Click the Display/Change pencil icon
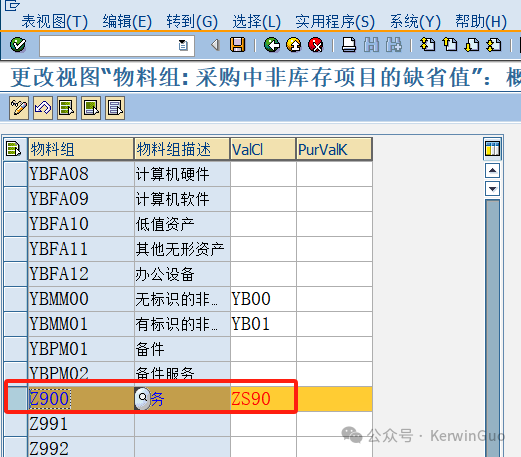The height and width of the screenshot is (457, 521). coord(19,108)
